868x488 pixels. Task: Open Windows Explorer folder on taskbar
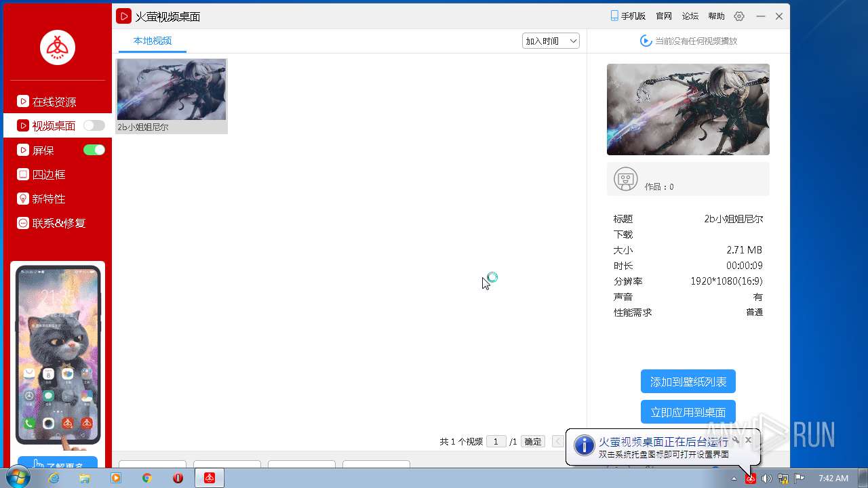85,478
